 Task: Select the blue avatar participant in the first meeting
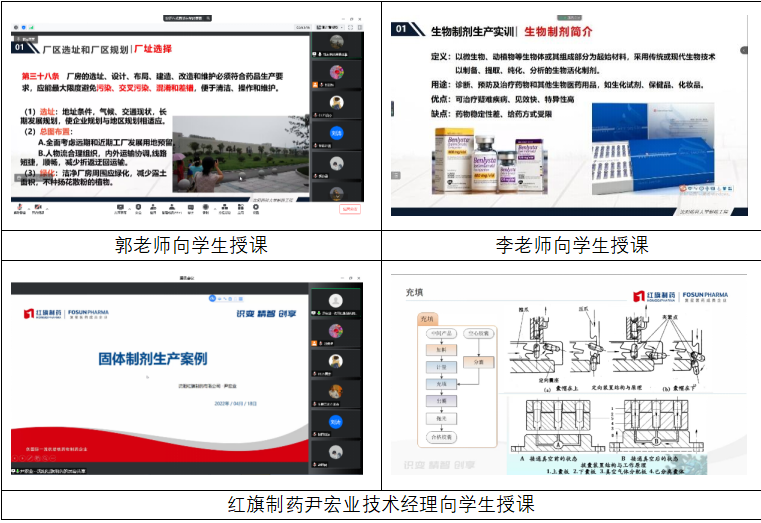click(336, 131)
